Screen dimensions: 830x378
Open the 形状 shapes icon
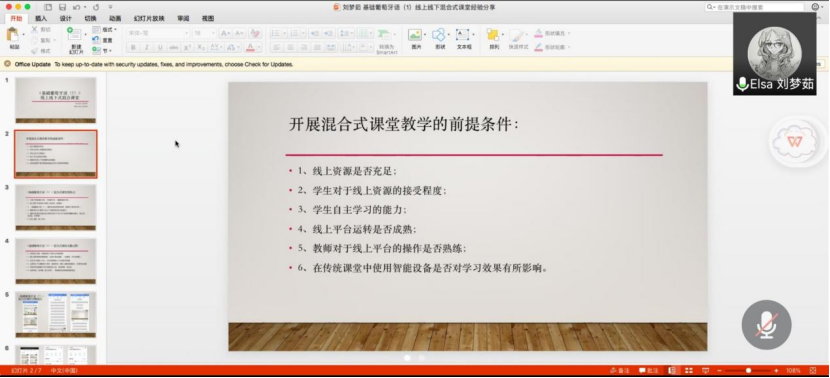click(439, 35)
